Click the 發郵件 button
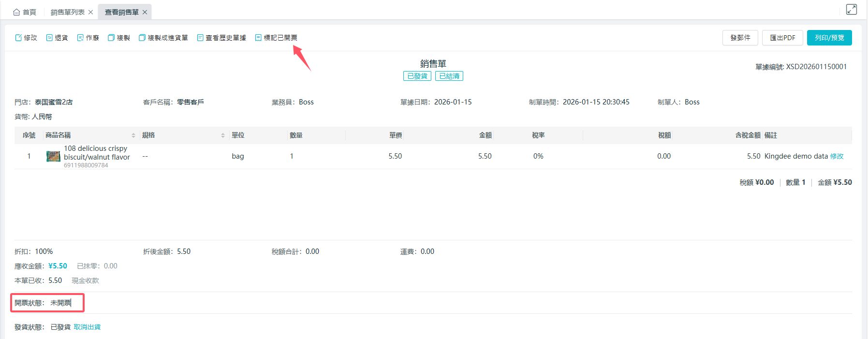The image size is (868, 339). tap(740, 38)
